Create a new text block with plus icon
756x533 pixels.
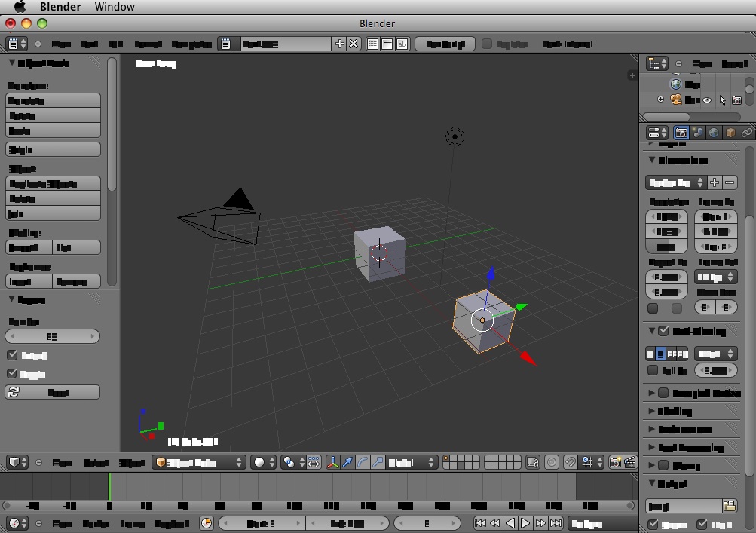[x=339, y=44]
